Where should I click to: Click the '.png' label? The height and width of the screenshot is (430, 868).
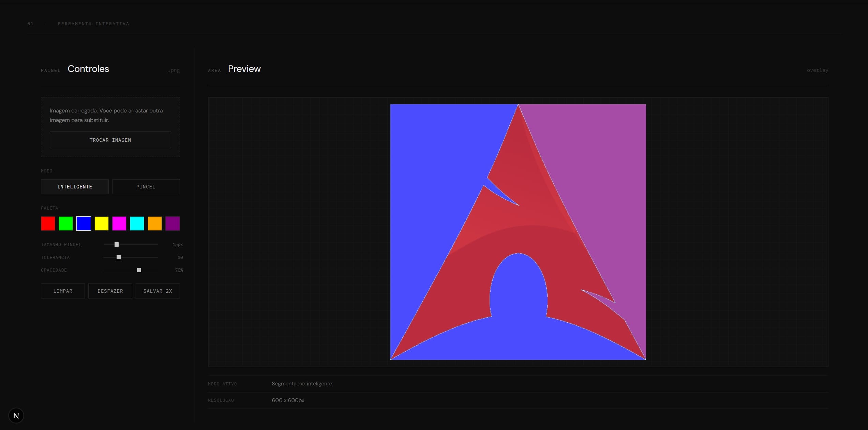[174, 70]
